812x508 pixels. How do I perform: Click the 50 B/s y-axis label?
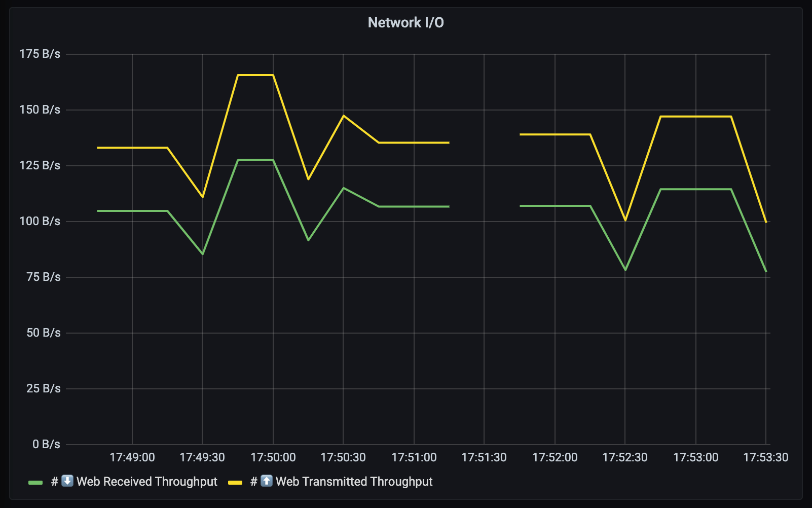(x=43, y=333)
